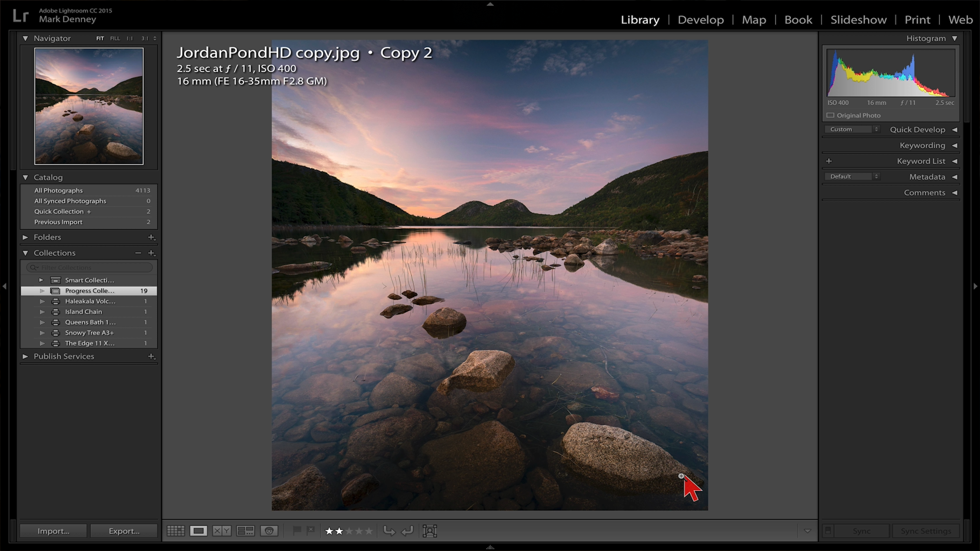Open People view face icon
980x551 pixels.
[x=269, y=531]
